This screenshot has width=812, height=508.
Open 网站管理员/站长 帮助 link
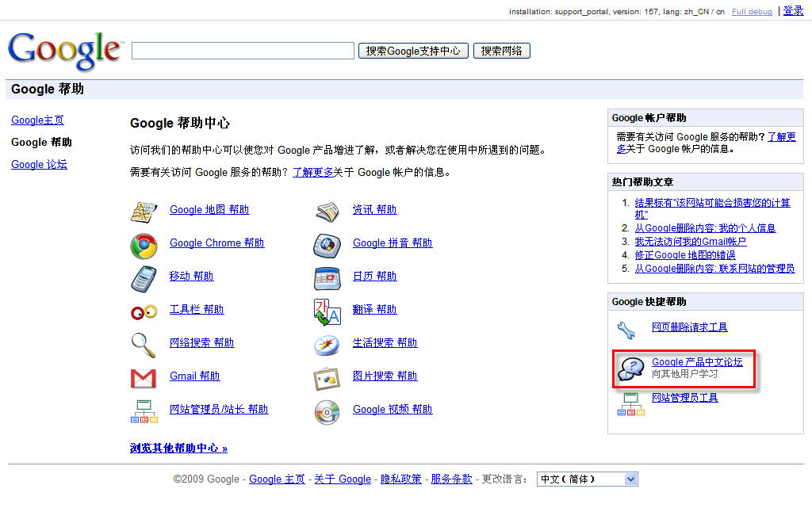[219, 409]
